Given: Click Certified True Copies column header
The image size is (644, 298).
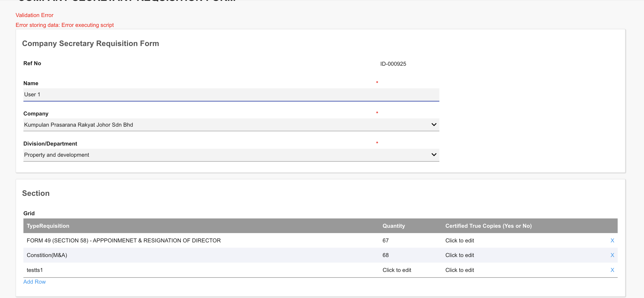Looking at the screenshot, I should click(x=488, y=226).
